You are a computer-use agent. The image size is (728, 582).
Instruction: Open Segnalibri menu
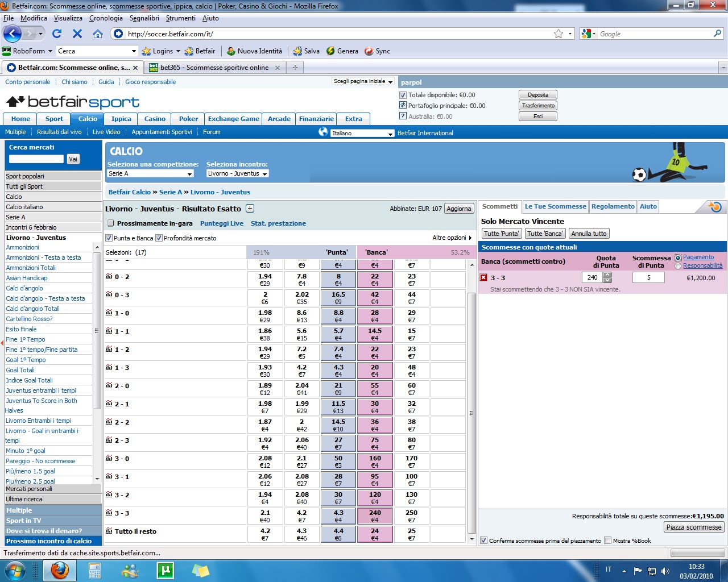click(144, 18)
